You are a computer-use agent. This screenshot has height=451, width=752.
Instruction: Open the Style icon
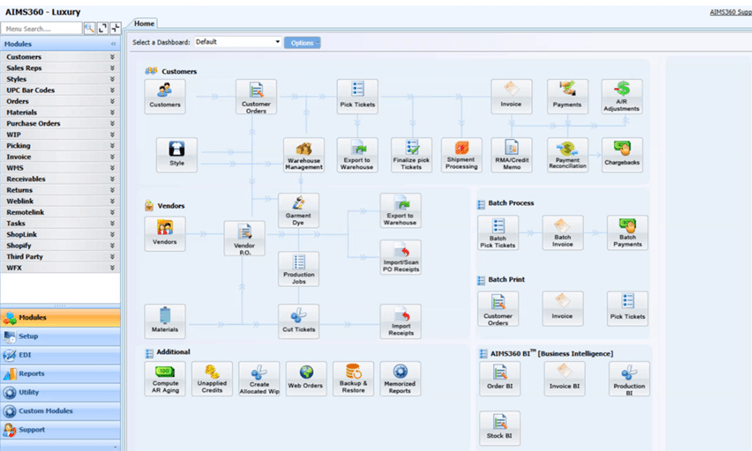176,154
